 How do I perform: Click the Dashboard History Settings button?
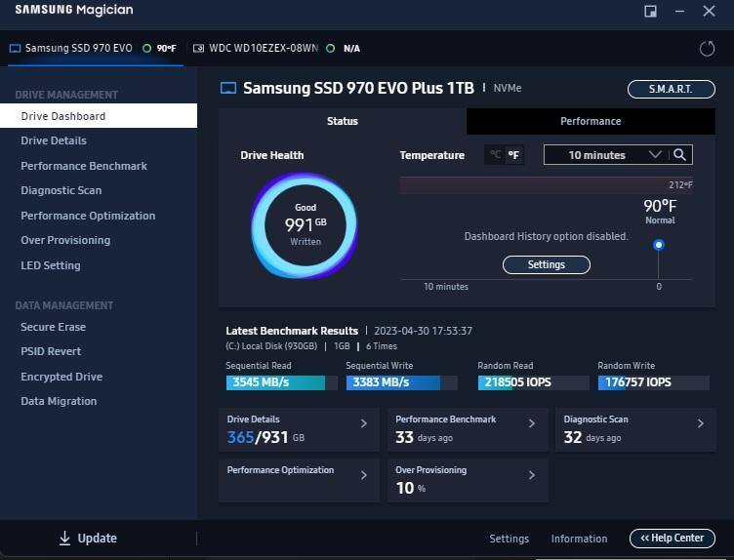(547, 264)
